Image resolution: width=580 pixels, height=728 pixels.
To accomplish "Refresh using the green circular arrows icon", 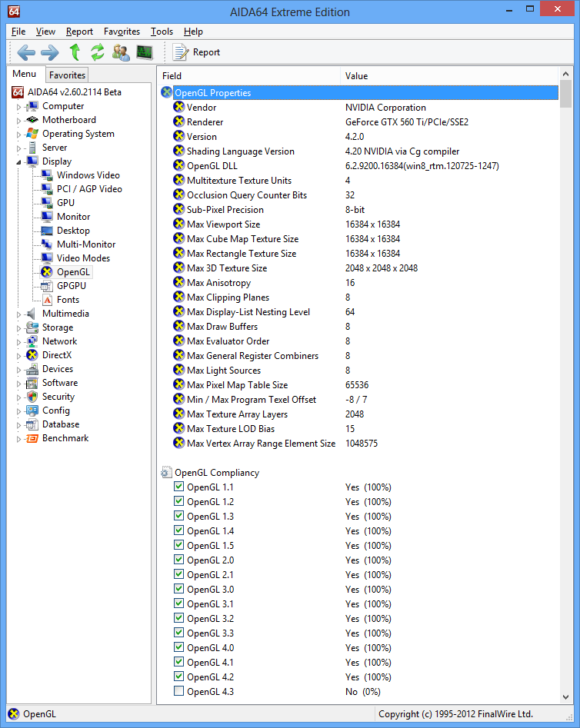I will coord(98,52).
